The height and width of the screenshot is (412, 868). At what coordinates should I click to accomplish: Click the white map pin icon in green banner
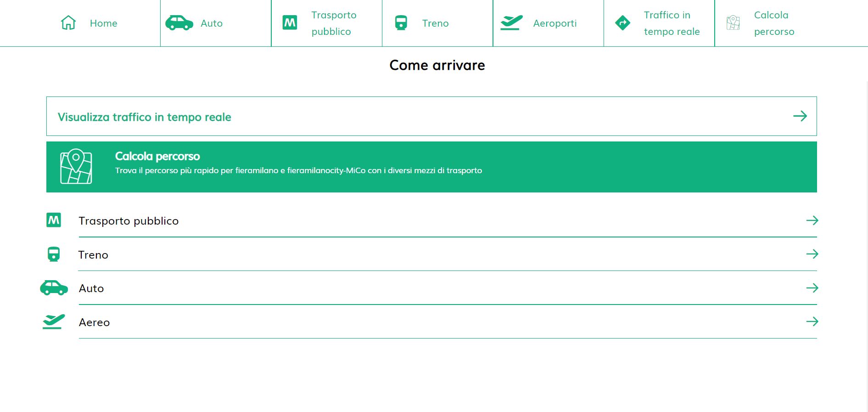tap(76, 166)
